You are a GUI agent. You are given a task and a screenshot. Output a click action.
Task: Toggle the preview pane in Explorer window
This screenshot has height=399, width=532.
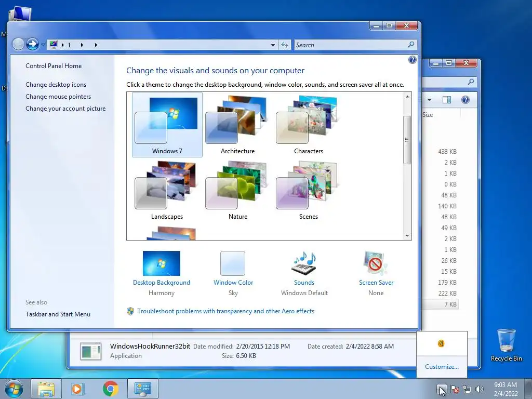coord(446,100)
